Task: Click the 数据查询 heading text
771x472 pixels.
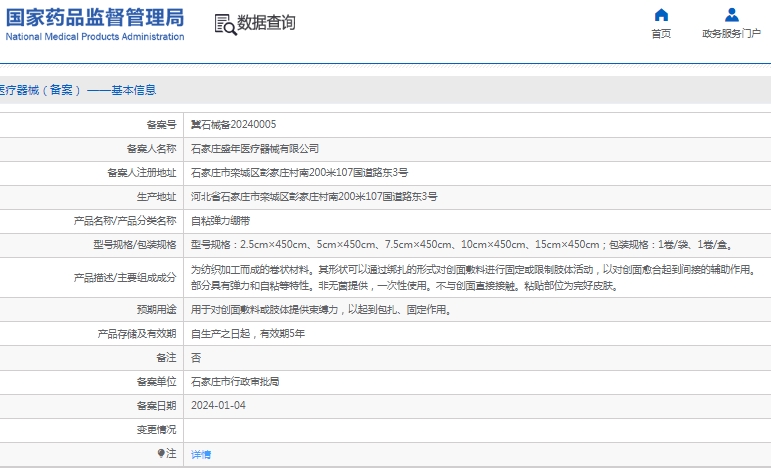Action: (x=266, y=23)
